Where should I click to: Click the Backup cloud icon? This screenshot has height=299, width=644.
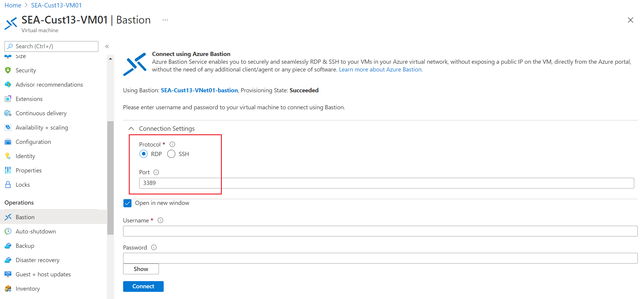8,246
